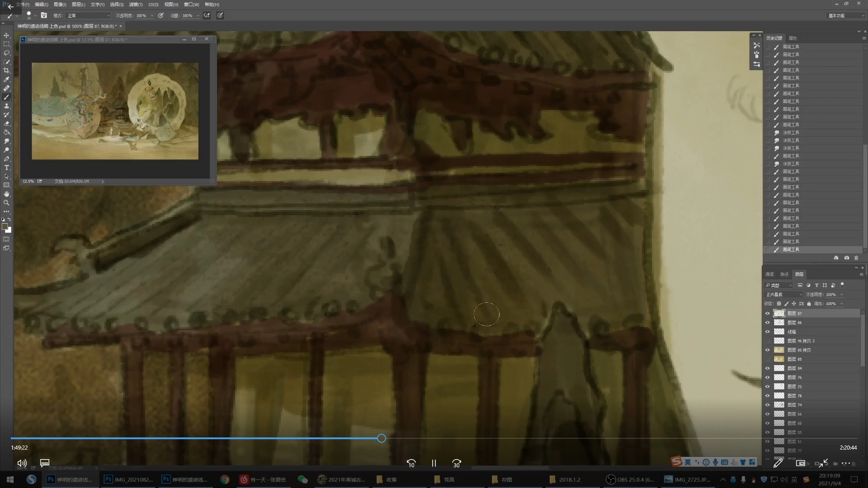This screenshot has width=868, height=488.
Task: Hide the 线稿 layer
Action: click(767, 332)
